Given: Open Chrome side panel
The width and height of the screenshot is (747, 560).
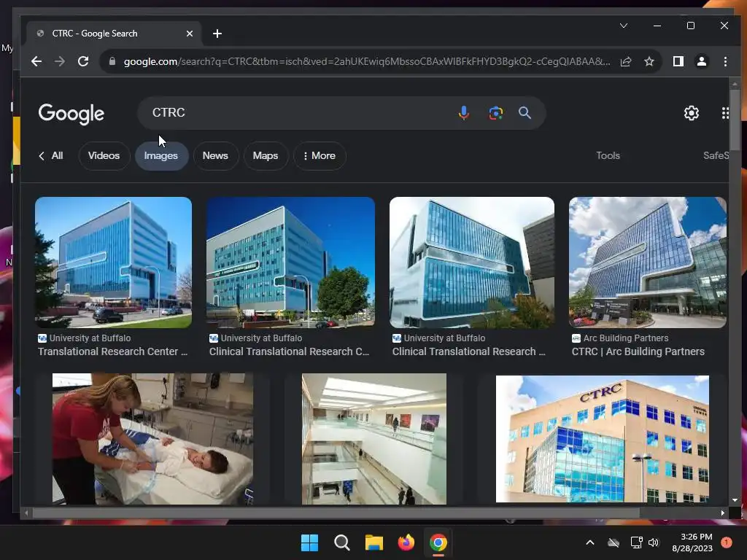Looking at the screenshot, I should (678, 61).
